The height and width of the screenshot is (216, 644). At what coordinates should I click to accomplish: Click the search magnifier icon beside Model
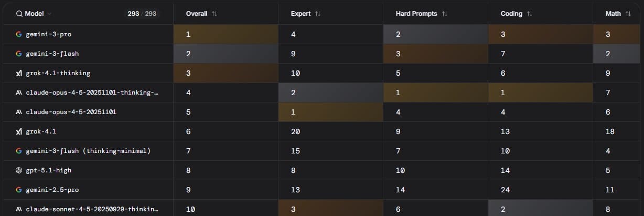point(19,14)
